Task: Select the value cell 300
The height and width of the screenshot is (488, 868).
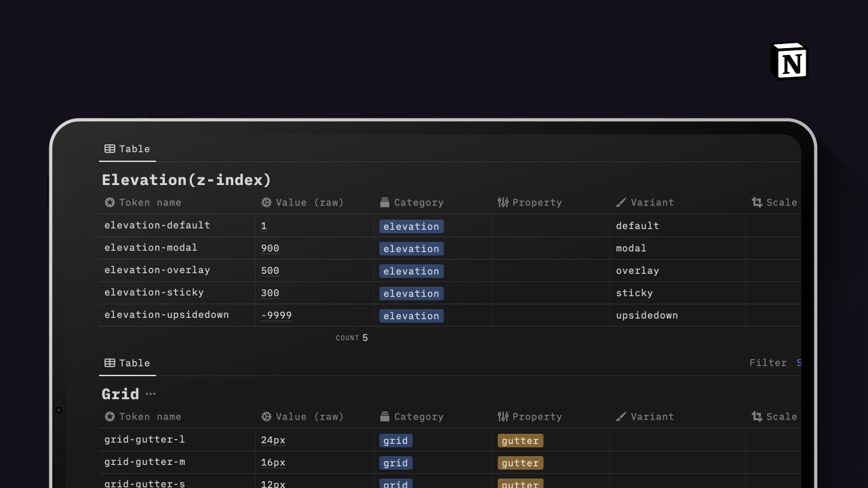Action: [315, 293]
